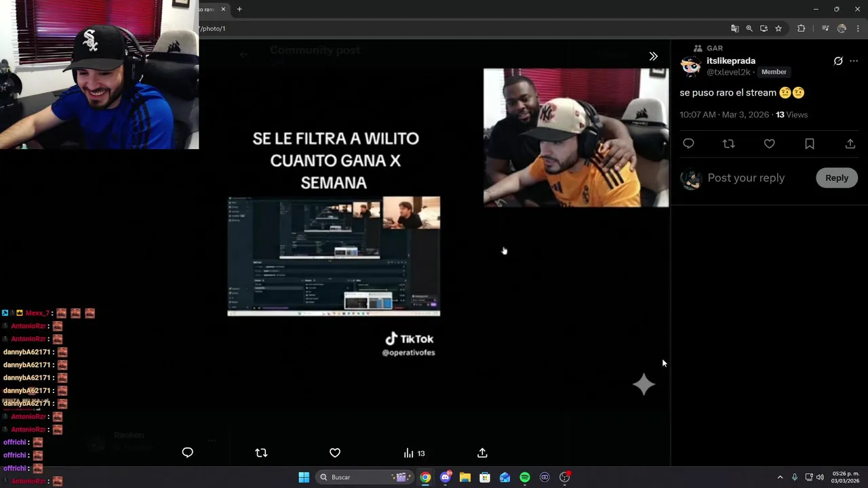Image resolution: width=868 pixels, height=488 pixels.
Task: Click the Member badge
Action: (774, 72)
